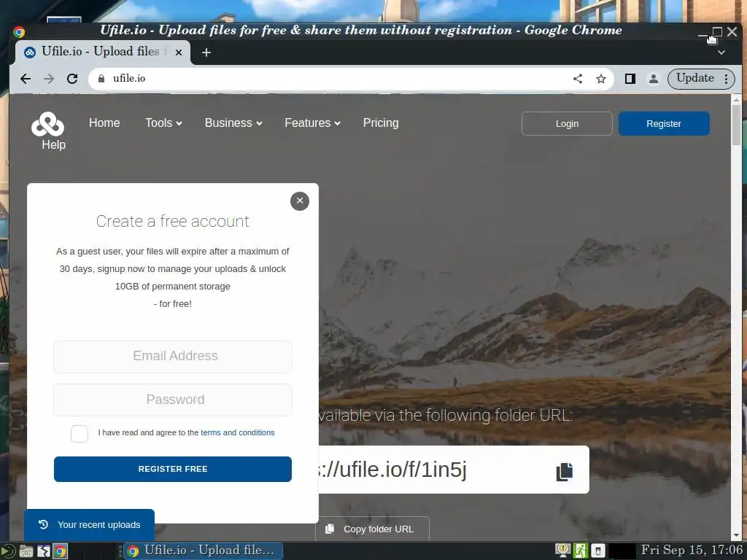Go to the Home page link
Image resolution: width=747 pixels, height=560 pixels.
104,122
